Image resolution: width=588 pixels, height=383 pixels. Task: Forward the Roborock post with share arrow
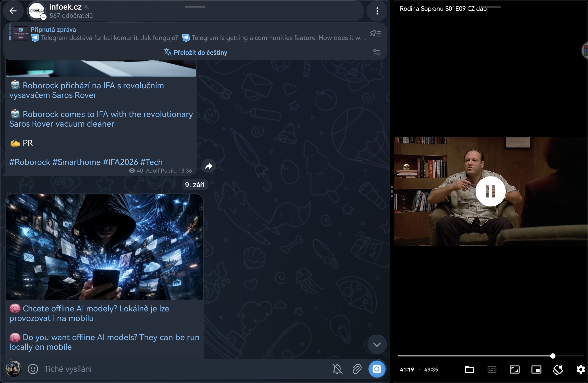pos(209,166)
